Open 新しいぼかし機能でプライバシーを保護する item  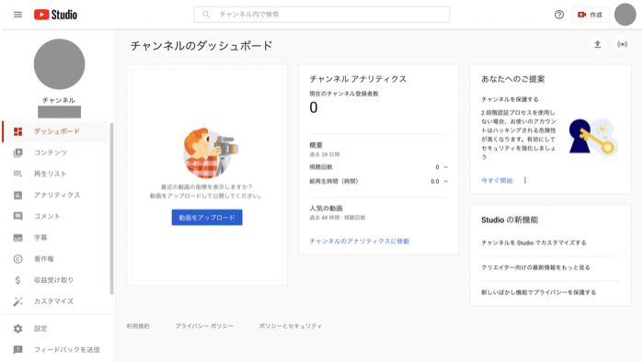tap(538, 292)
